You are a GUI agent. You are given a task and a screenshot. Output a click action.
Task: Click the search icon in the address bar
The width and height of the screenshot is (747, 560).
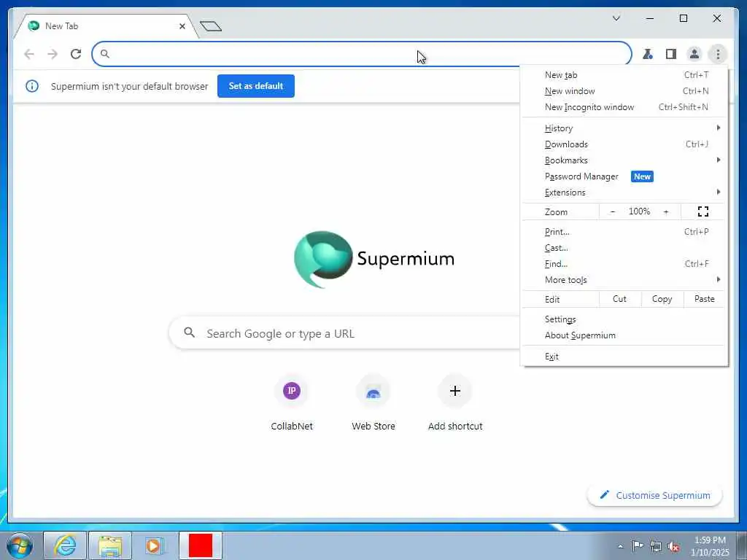tap(105, 54)
